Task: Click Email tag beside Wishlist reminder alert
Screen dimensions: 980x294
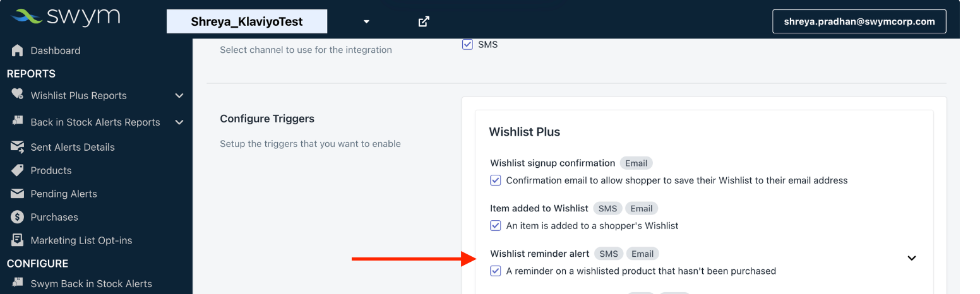Action: pyautogui.click(x=642, y=254)
